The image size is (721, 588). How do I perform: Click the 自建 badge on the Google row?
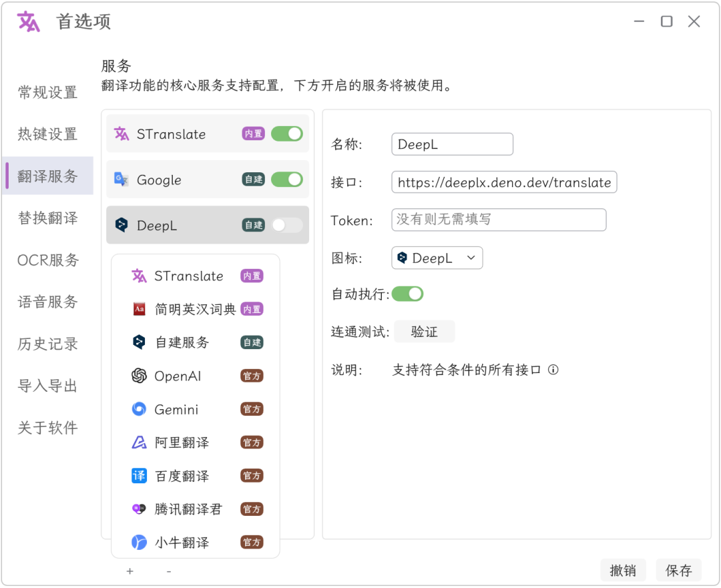coord(254,180)
